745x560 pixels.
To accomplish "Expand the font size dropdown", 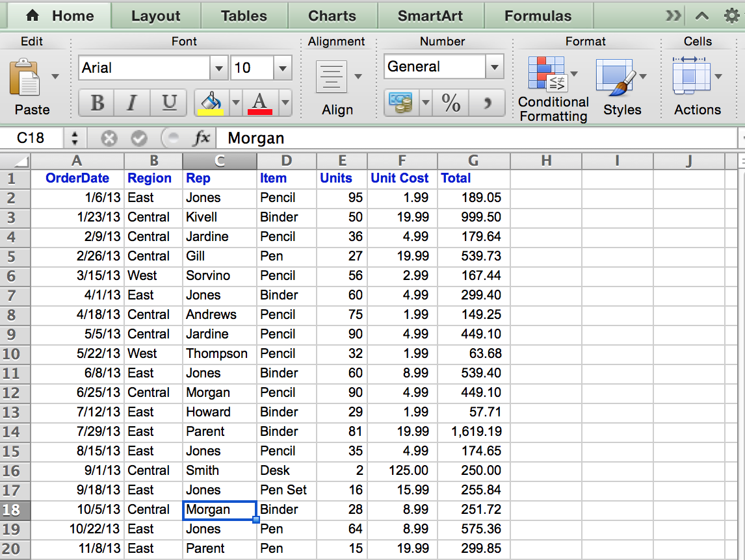I will pos(283,68).
